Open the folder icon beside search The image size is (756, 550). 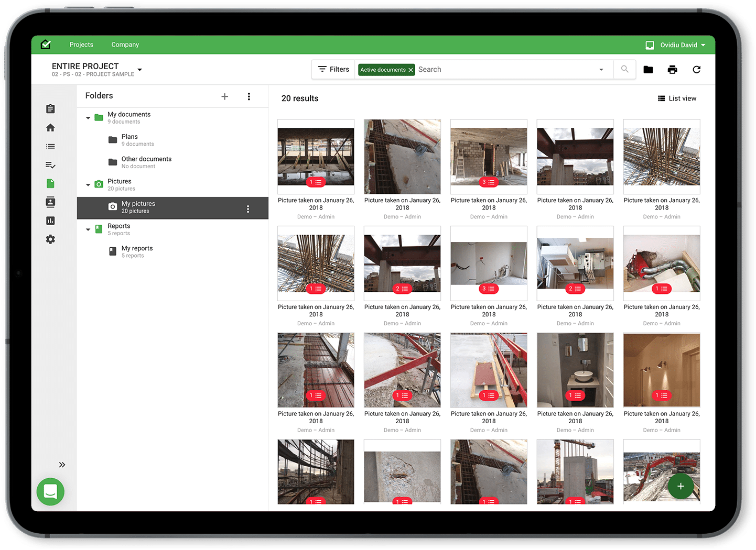tap(648, 70)
